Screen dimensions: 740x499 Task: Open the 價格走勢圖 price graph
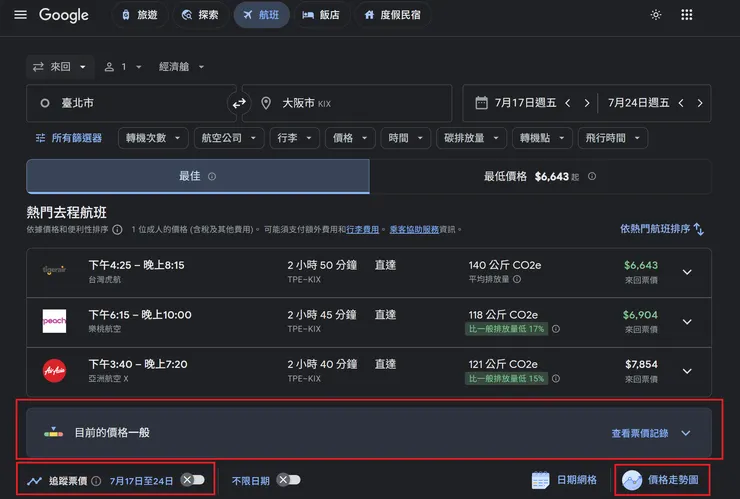[x=661, y=480]
